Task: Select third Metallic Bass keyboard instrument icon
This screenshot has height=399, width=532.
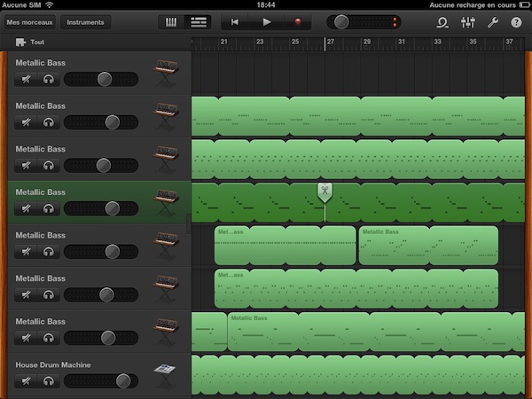Action: tap(166, 158)
